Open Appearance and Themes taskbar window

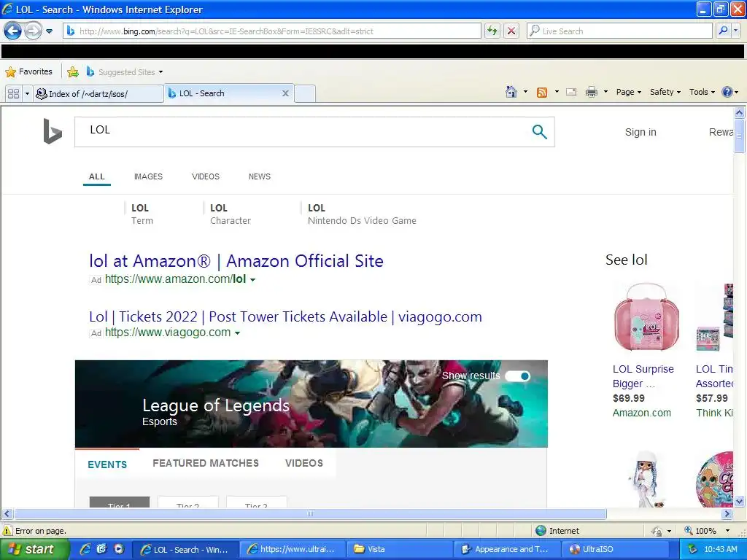pyautogui.click(x=506, y=549)
